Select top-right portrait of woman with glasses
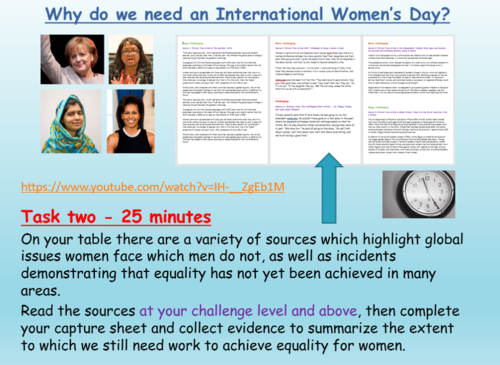Screen dimensions: 500x365 [x=131, y=59]
